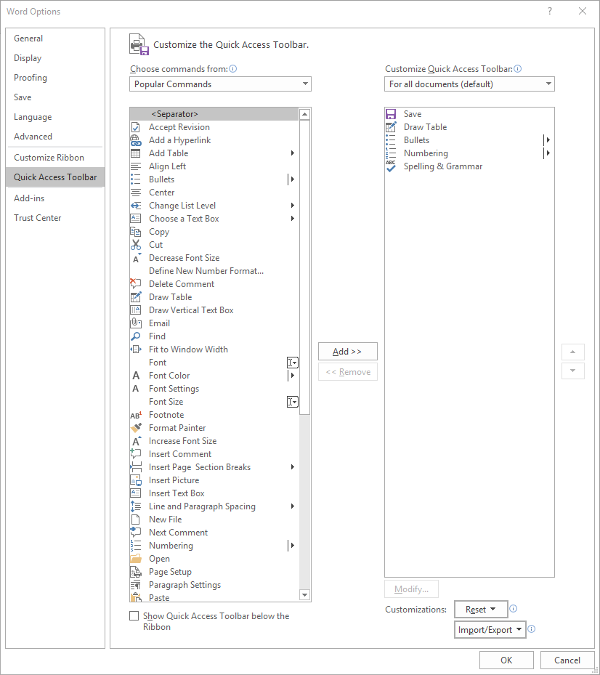Click the Format Painter brush icon

[136, 428]
